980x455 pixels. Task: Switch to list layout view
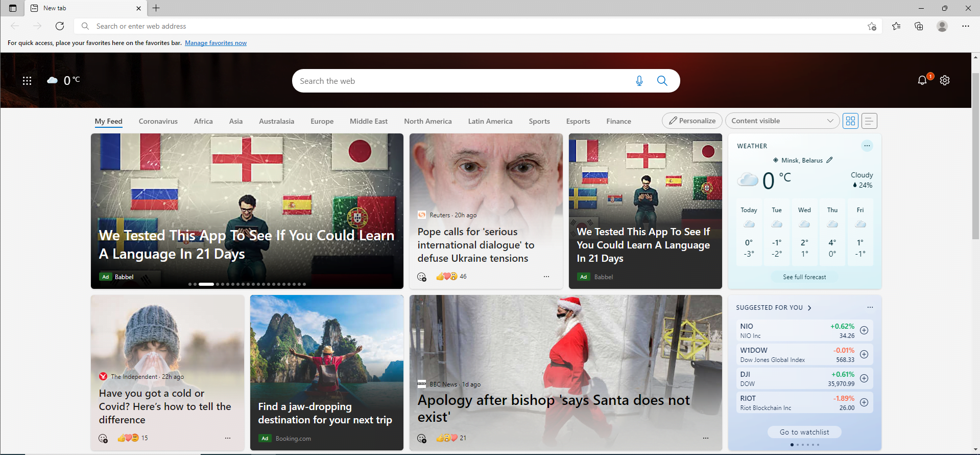point(869,121)
